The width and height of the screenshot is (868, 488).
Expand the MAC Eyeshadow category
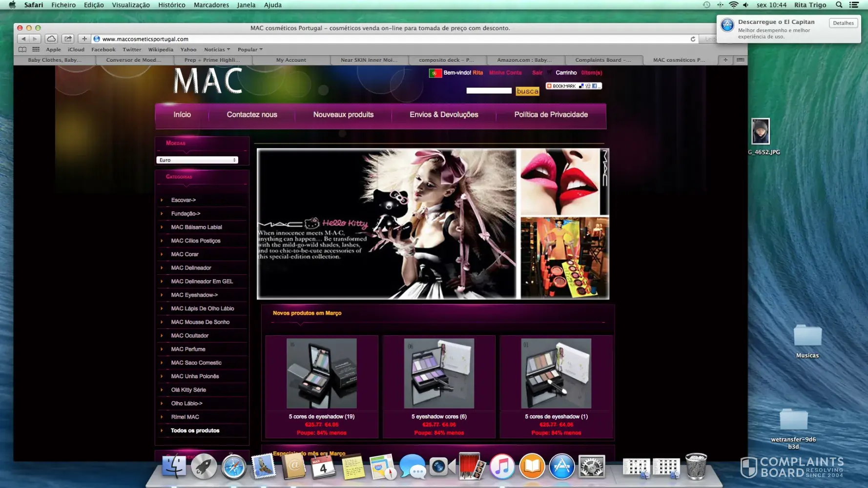click(x=194, y=295)
